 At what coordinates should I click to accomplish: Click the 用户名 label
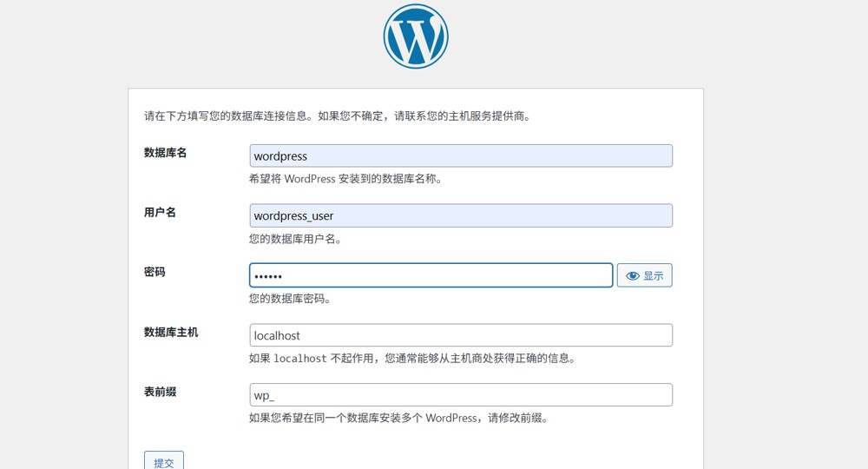[160, 212]
